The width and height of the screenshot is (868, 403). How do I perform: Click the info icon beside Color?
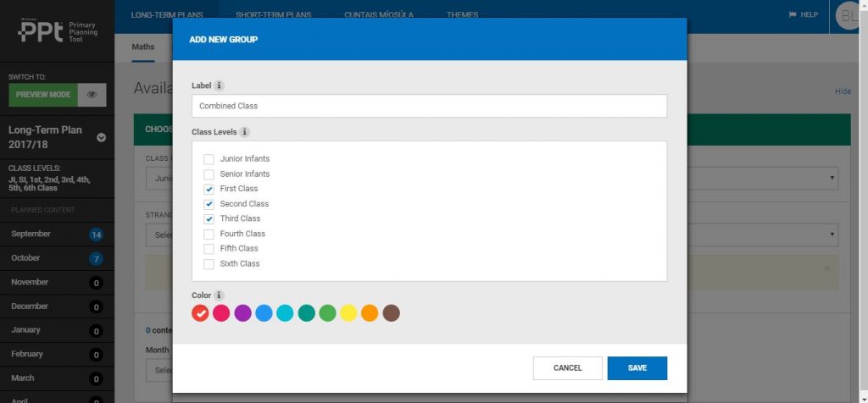(x=219, y=295)
